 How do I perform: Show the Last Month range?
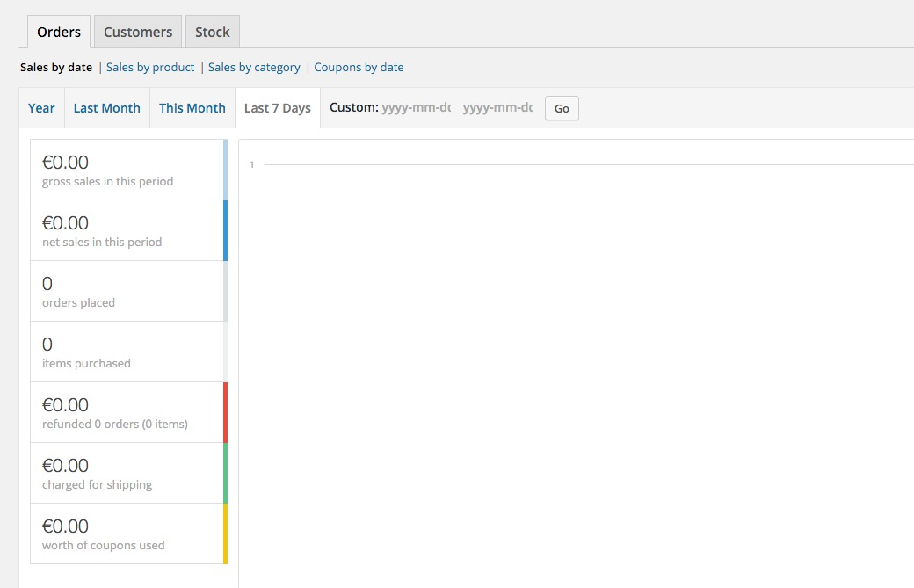(x=106, y=108)
